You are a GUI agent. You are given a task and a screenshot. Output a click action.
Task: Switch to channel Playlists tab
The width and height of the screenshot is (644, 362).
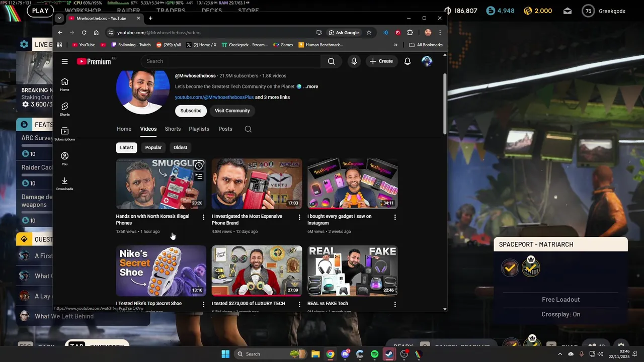pyautogui.click(x=199, y=129)
